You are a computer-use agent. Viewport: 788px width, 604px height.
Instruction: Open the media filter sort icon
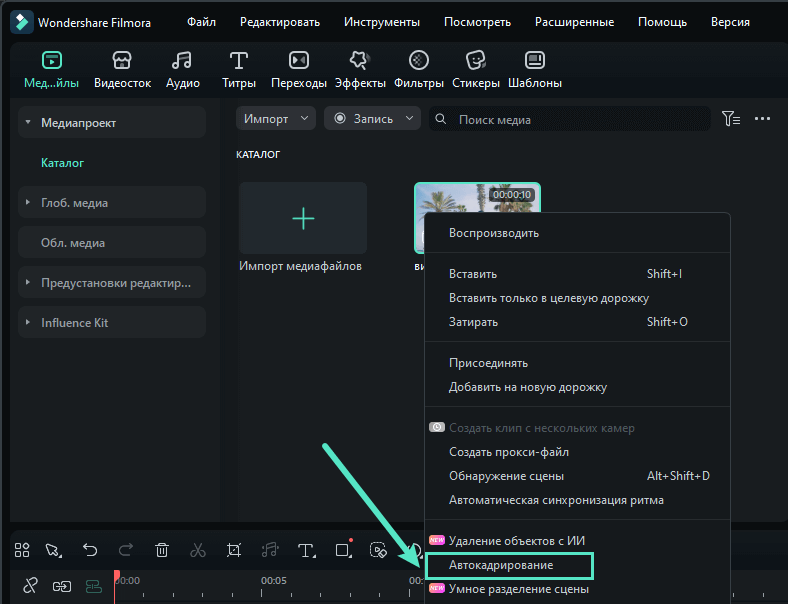pyautogui.click(x=731, y=119)
